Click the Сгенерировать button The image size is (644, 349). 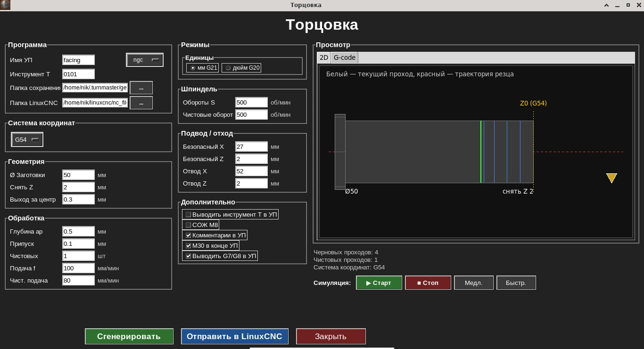[129, 336]
